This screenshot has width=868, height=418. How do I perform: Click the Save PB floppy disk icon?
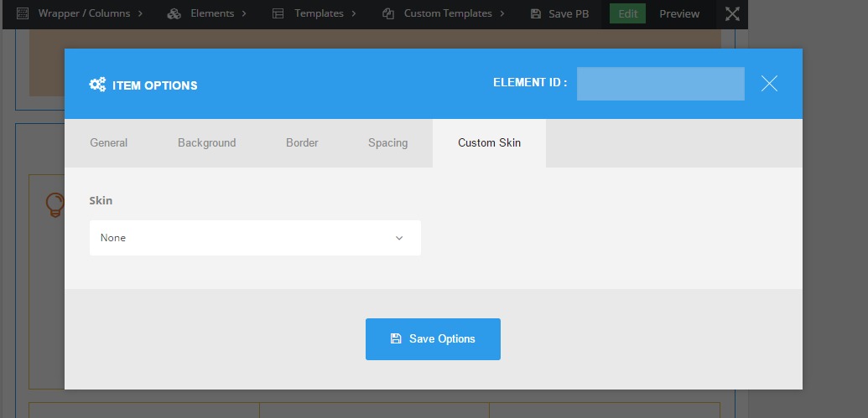coord(536,13)
